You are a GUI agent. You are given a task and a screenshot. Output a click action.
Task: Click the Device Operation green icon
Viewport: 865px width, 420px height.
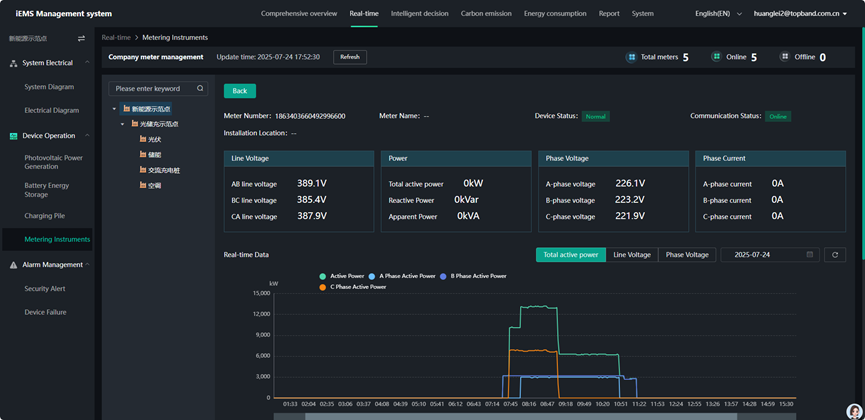click(x=14, y=136)
